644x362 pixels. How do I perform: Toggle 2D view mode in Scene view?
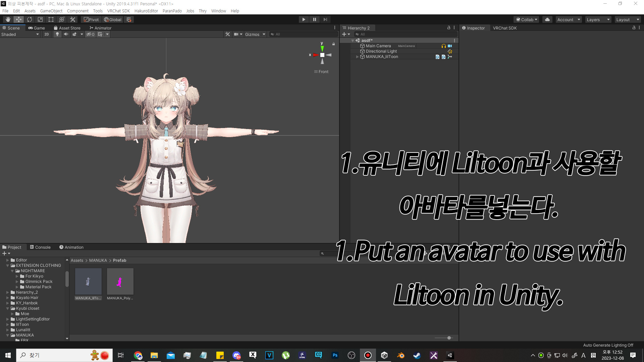[46, 34]
